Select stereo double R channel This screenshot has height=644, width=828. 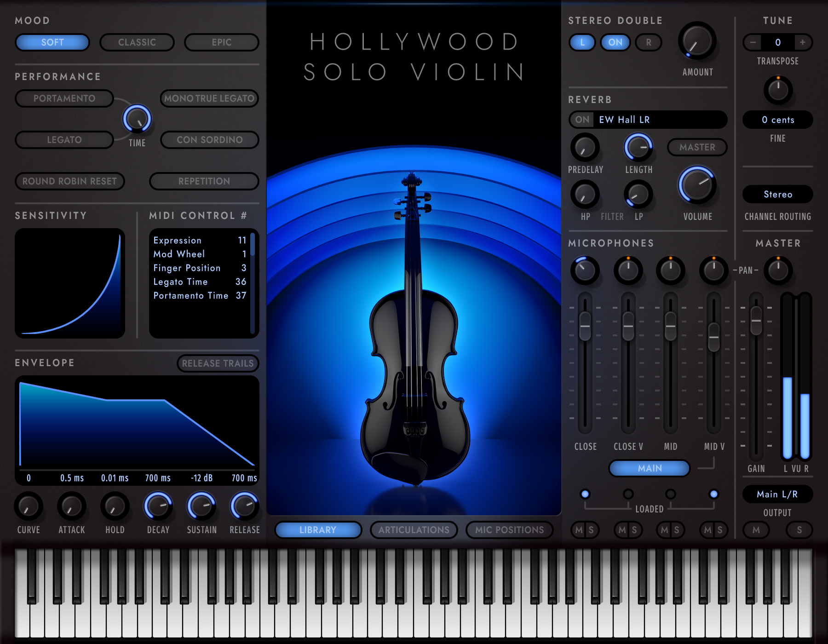click(x=649, y=42)
